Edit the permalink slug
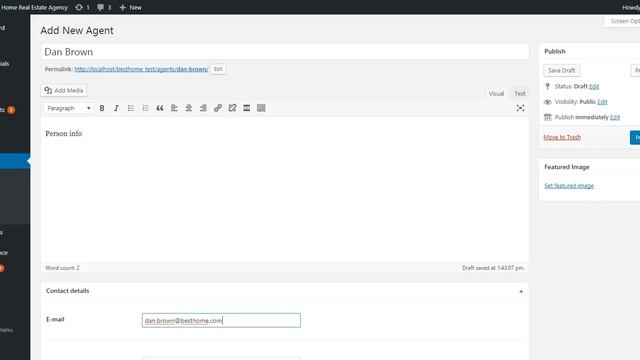Image resolution: width=640 pixels, height=360 pixels. click(218, 69)
